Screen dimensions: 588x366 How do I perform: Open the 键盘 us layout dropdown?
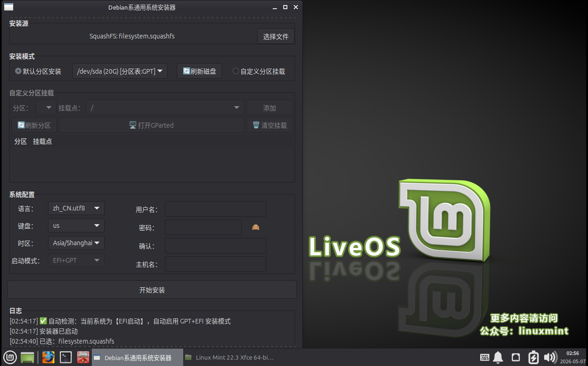click(x=76, y=226)
